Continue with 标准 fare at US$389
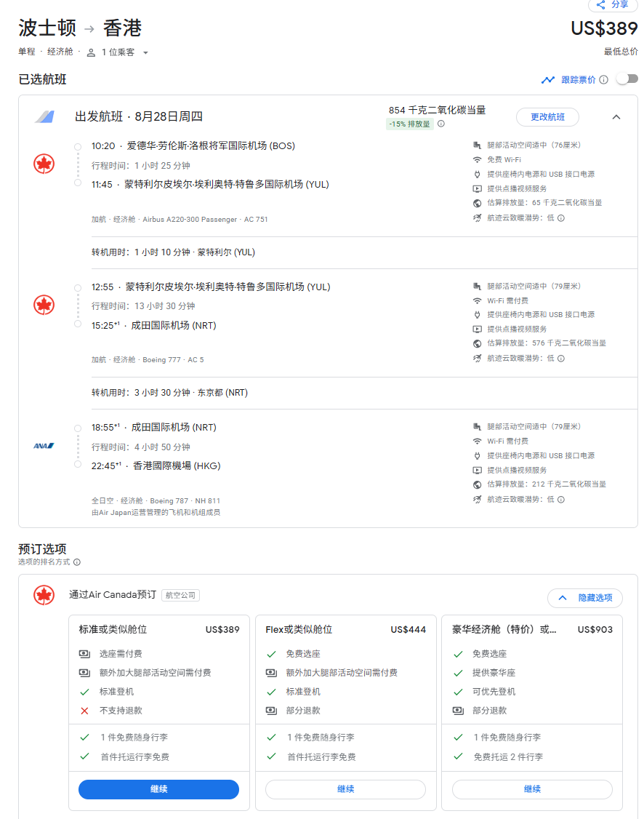The height and width of the screenshot is (819, 644). point(158,789)
